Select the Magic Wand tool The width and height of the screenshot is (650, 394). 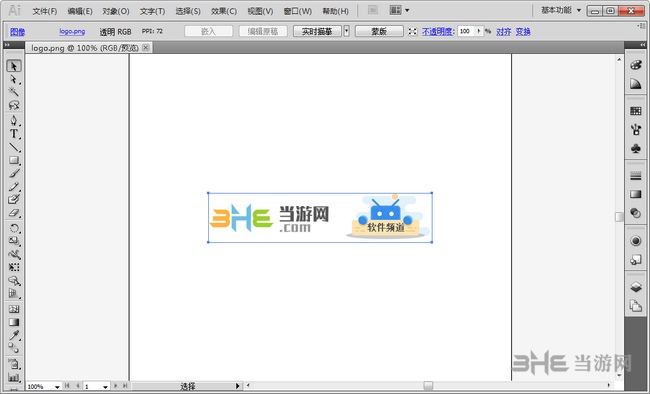tap(14, 92)
